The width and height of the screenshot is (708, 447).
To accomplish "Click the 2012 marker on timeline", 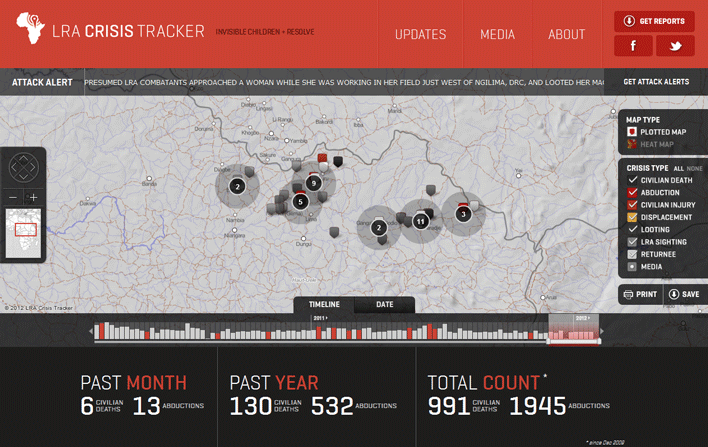I will (x=582, y=318).
